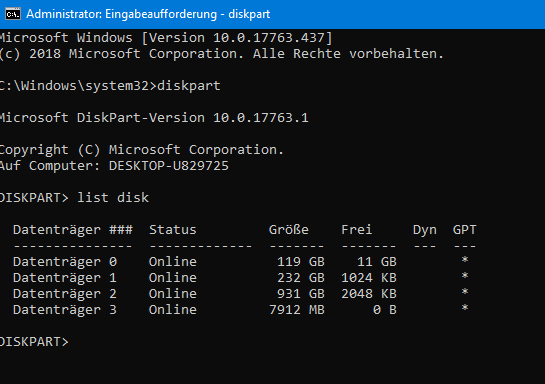The height and width of the screenshot is (384, 545).
Task: Click the computer name DESKTOP-U829725
Action: click(x=169, y=166)
